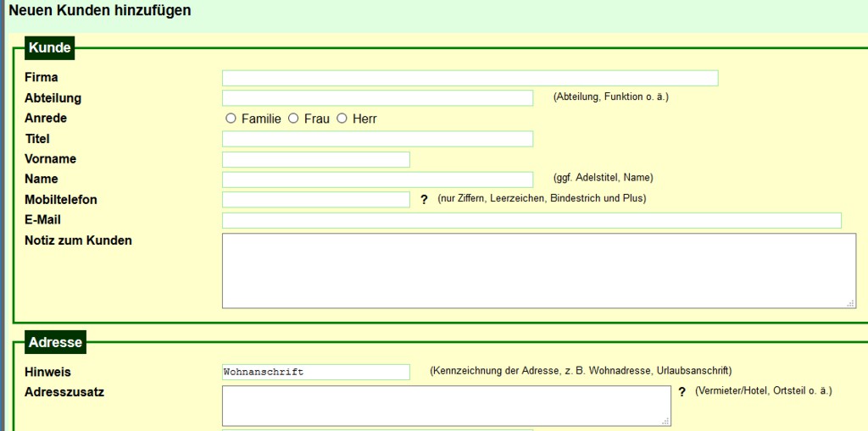Image resolution: width=868 pixels, height=431 pixels.
Task: Click inside the E-Mail field
Action: [x=531, y=220]
